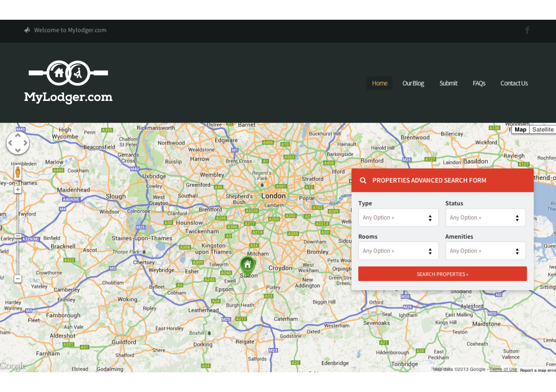Click the Epsom label on the map
Screen dimensions: 556x392
pyautogui.click(x=225, y=289)
